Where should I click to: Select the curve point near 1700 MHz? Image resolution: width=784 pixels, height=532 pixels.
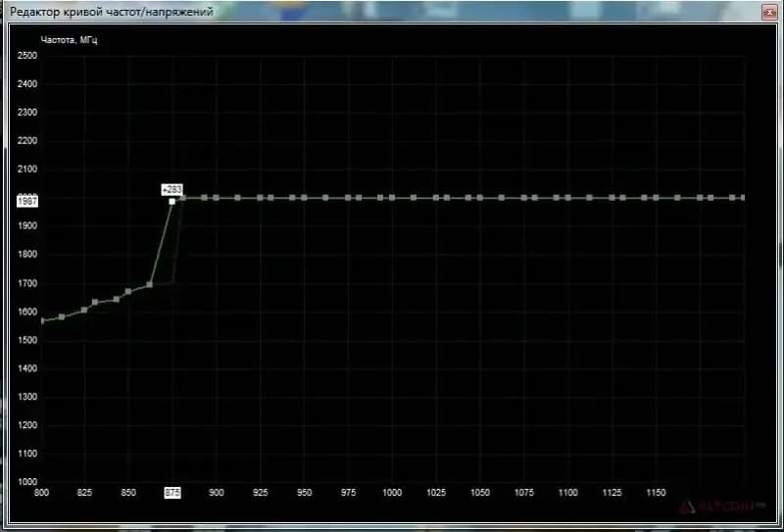pos(150,285)
